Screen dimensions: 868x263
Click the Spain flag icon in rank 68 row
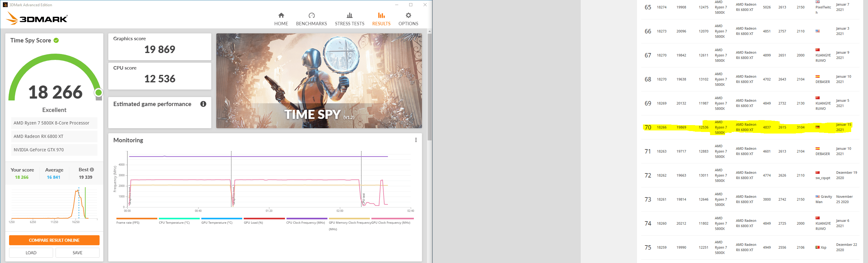817,76
